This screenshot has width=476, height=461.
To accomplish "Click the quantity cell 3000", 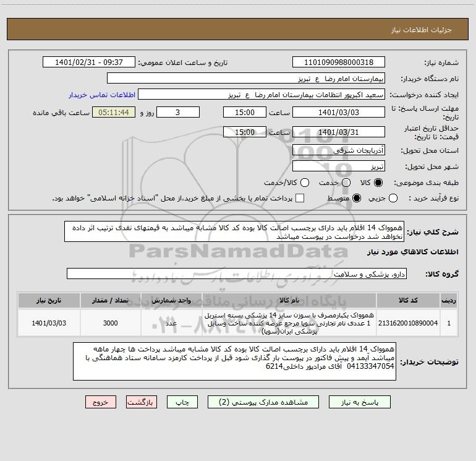I will coord(110,323).
